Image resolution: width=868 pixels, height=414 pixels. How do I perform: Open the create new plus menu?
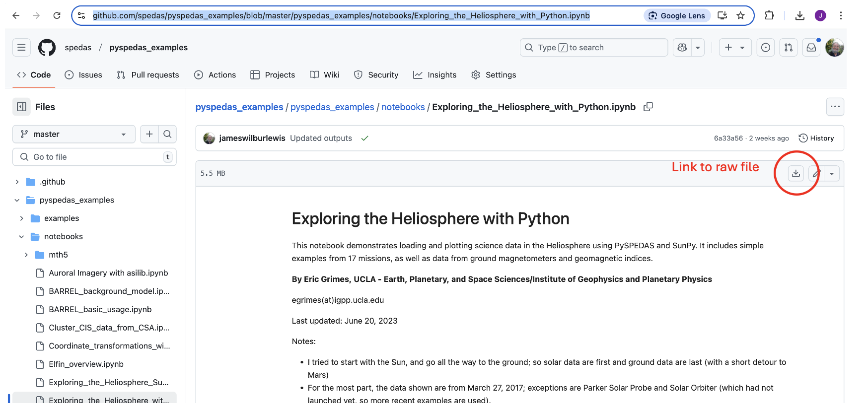[x=735, y=47]
